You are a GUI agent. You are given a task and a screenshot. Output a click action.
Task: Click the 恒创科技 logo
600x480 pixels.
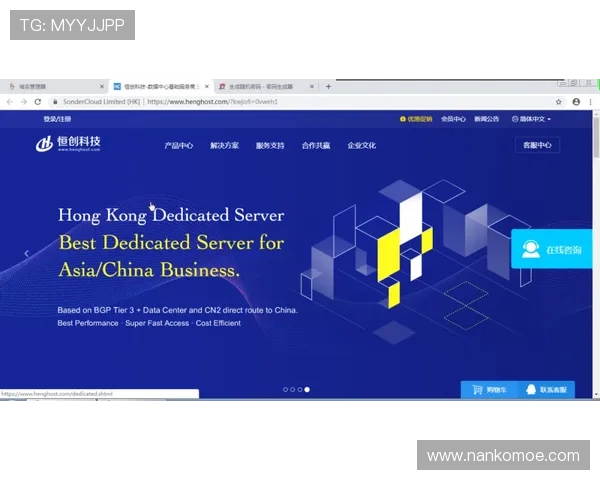[68, 144]
